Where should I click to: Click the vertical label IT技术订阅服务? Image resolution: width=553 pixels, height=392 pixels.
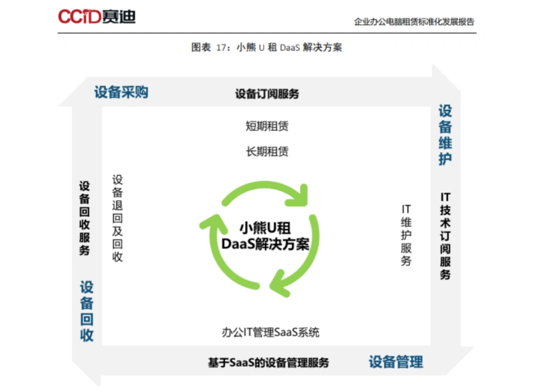point(445,236)
